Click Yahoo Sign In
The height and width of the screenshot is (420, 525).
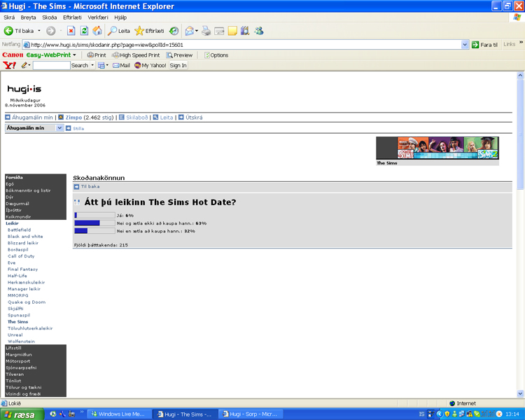pos(178,65)
